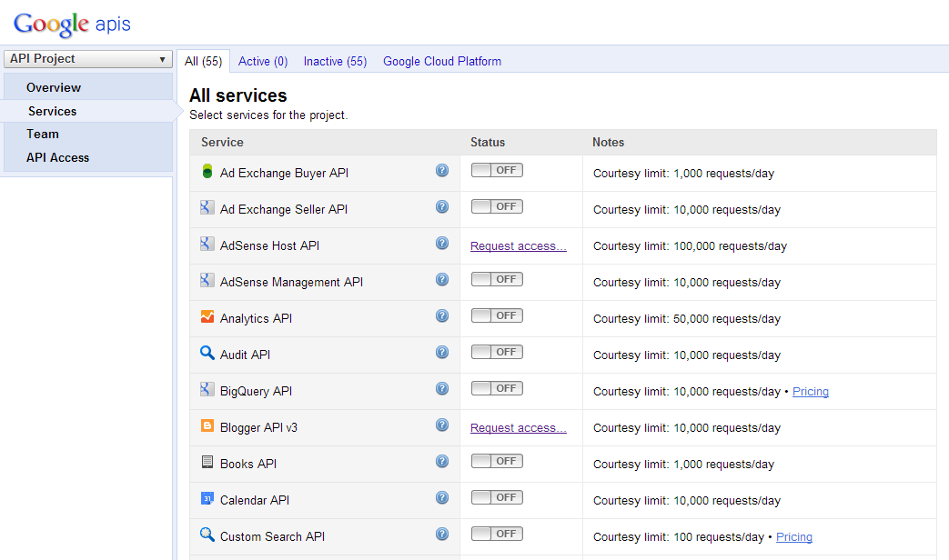Screen dimensions: 949x560
Task: Click the Analytics API service icon
Action: click(207, 315)
